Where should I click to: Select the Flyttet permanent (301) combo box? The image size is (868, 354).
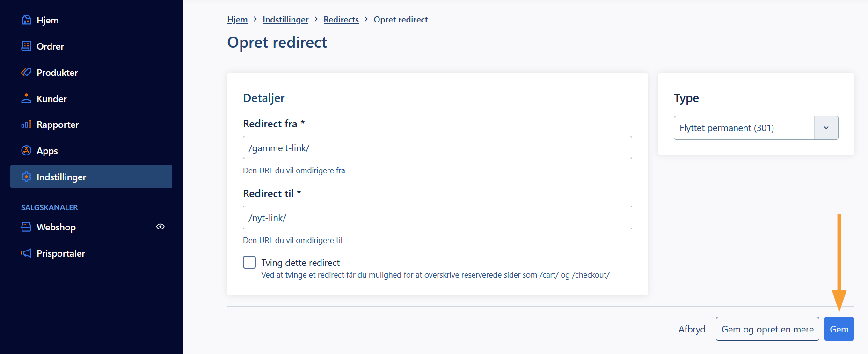tap(756, 128)
